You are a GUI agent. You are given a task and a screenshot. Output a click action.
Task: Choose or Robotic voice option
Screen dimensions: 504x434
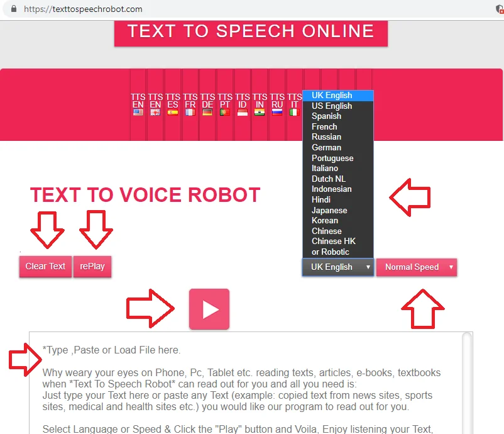click(338, 252)
